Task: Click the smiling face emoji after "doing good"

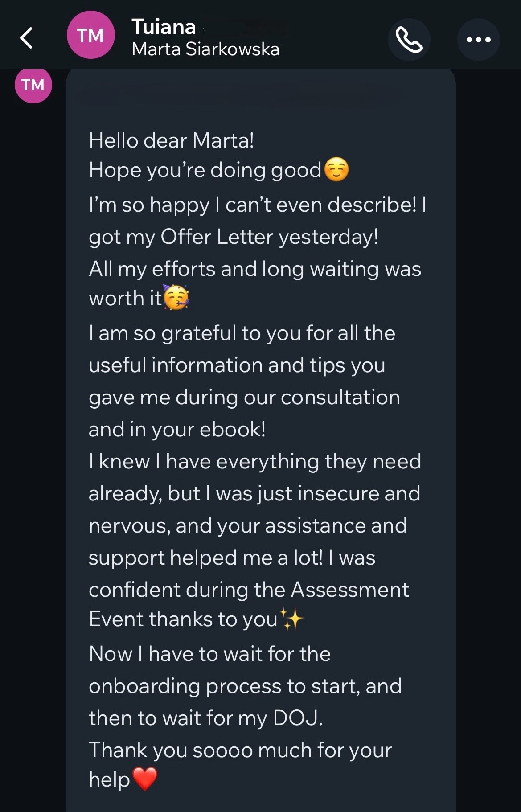Action: 336,170
